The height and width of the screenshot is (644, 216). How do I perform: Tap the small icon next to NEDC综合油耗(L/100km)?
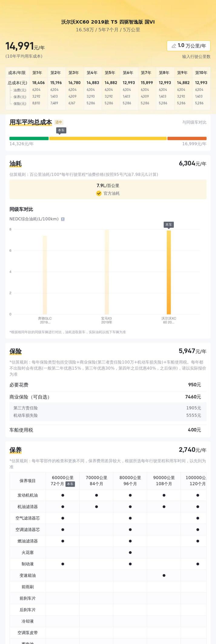point(63,219)
